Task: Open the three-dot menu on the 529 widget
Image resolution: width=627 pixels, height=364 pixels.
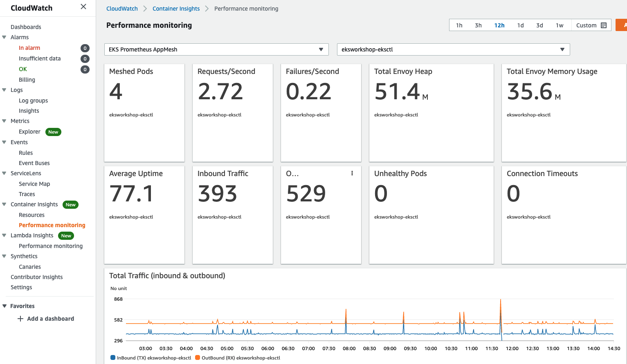Action: click(352, 173)
